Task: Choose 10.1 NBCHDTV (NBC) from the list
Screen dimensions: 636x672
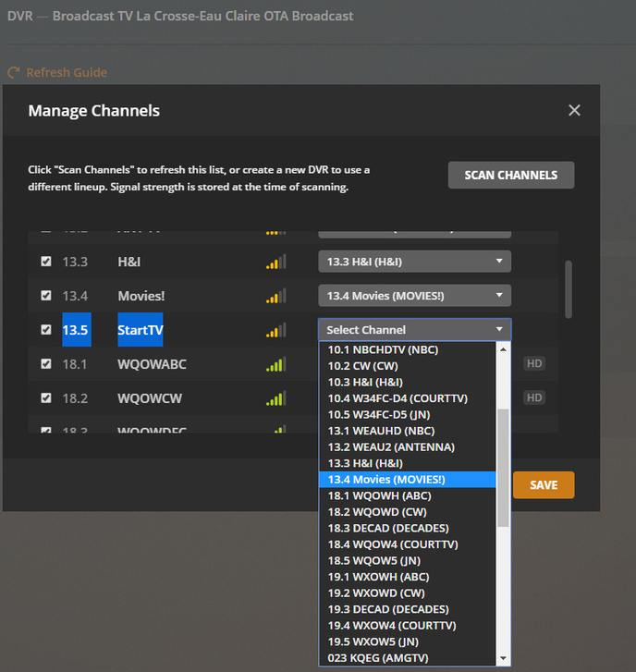Action: 408,349
